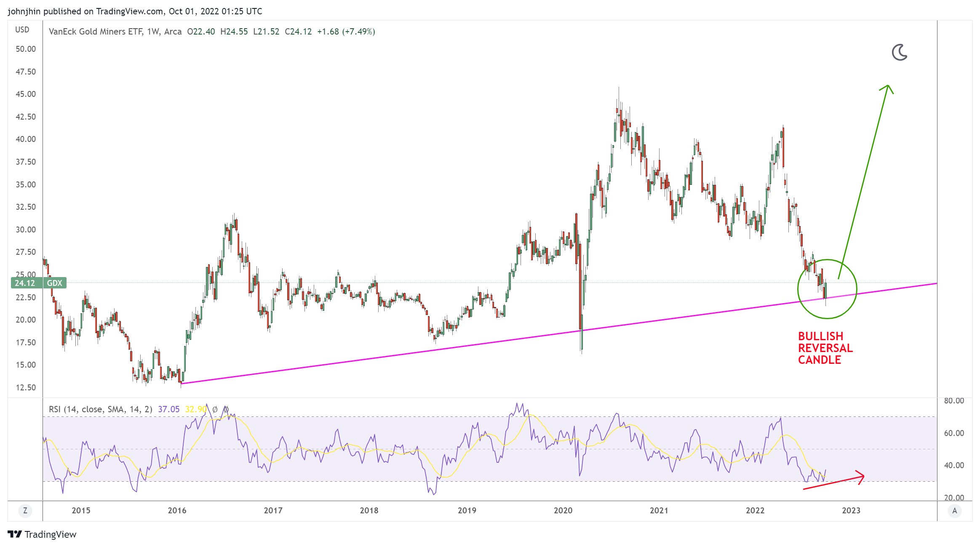980x547 pixels.
Task: Click the 50.00 price axis label
Action: pos(26,49)
